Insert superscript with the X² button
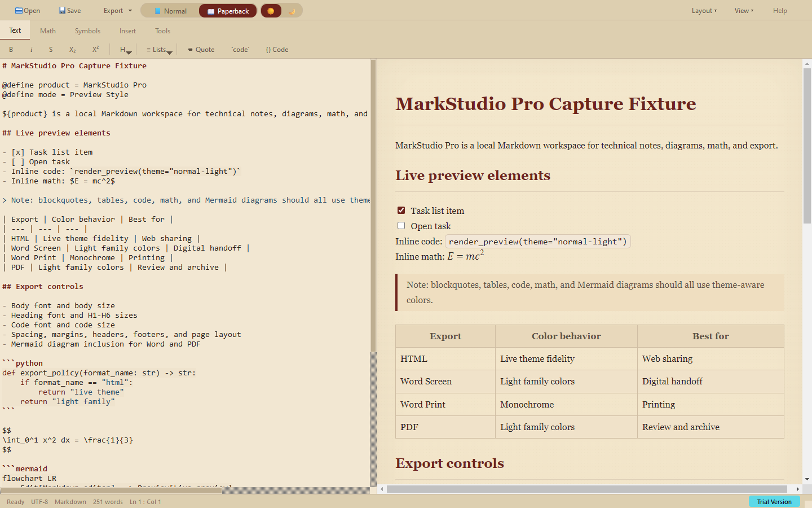Screen dimensions: 812x508 coord(95,50)
